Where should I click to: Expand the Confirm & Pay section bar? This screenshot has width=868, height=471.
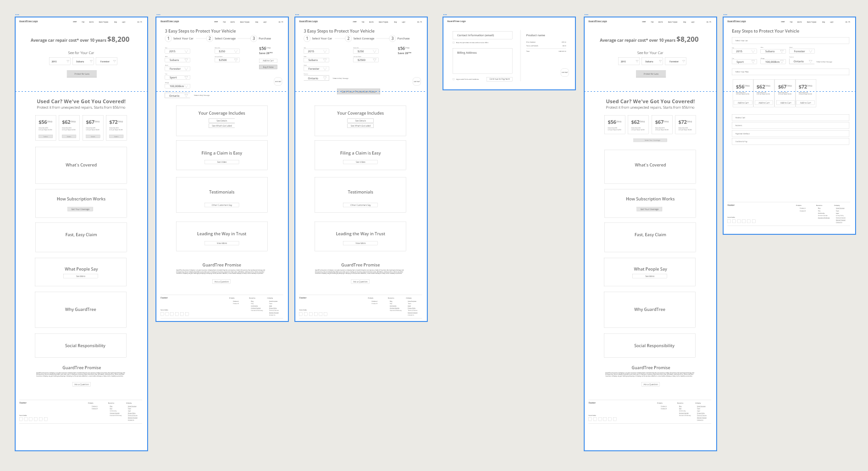[x=791, y=142]
